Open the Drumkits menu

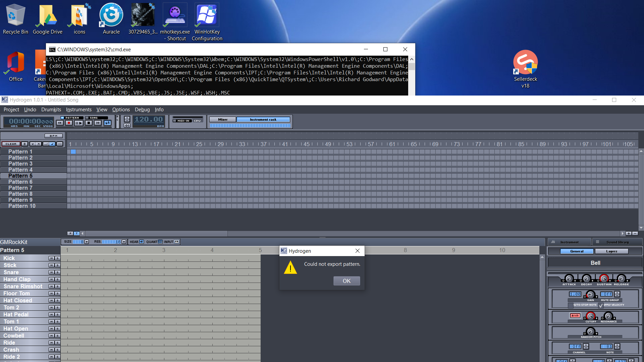click(x=51, y=110)
